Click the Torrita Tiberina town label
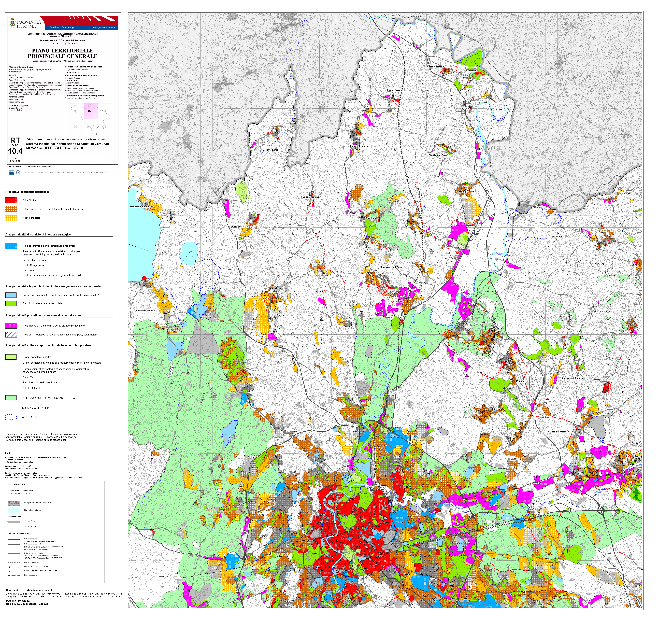This screenshot has height=634, width=672. (x=495, y=110)
